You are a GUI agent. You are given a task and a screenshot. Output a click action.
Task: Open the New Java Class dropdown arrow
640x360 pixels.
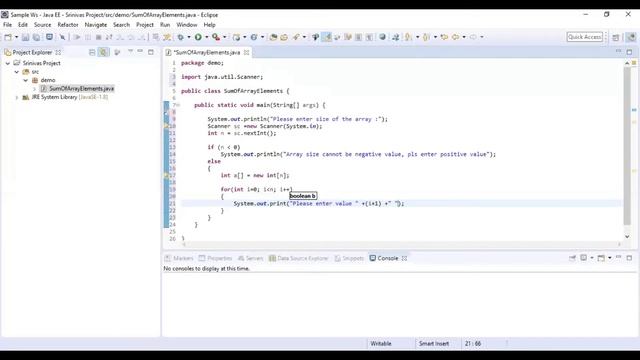click(262, 37)
